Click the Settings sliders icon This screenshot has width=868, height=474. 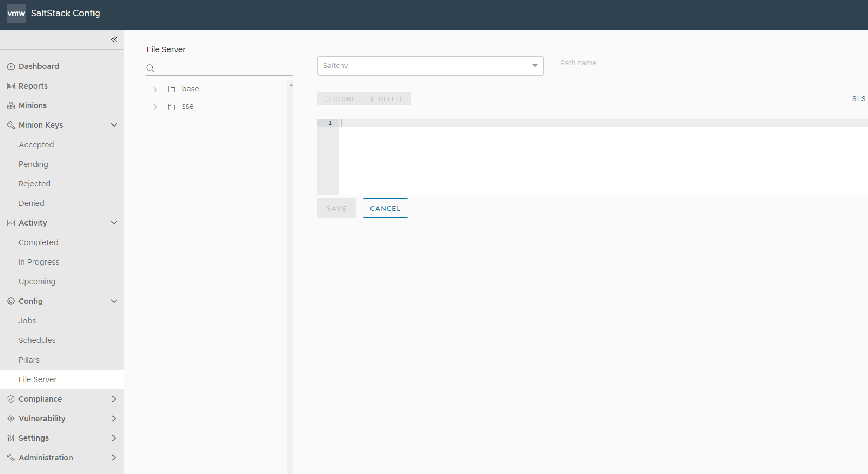pyautogui.click(x=11, y=438)
